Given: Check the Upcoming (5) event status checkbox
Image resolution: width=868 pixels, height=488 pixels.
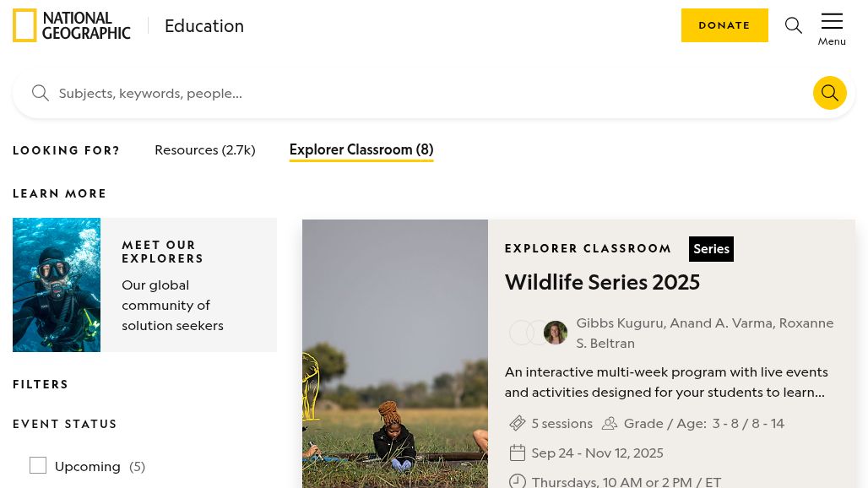Looking at the screenshot, I should 38,465.
